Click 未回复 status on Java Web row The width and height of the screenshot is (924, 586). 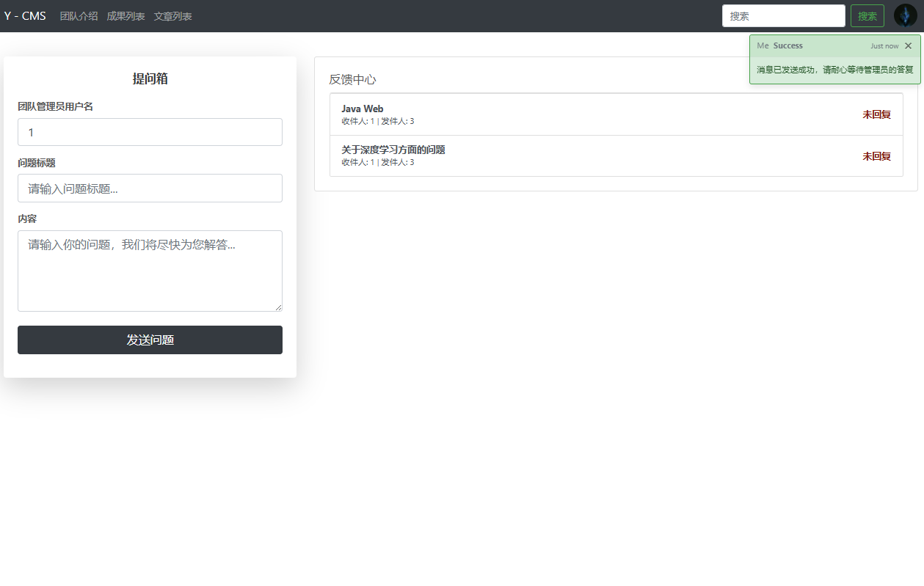click(876, 114)
